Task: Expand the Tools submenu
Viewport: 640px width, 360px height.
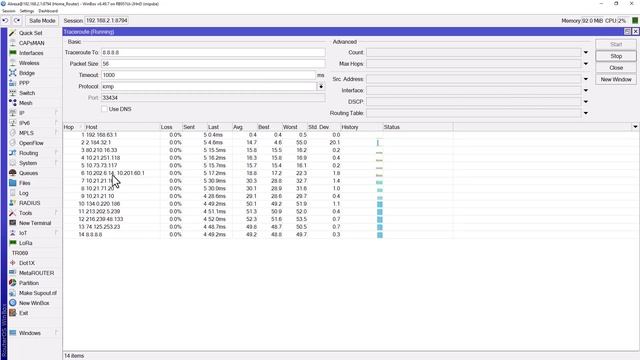Action: [56, 213]
